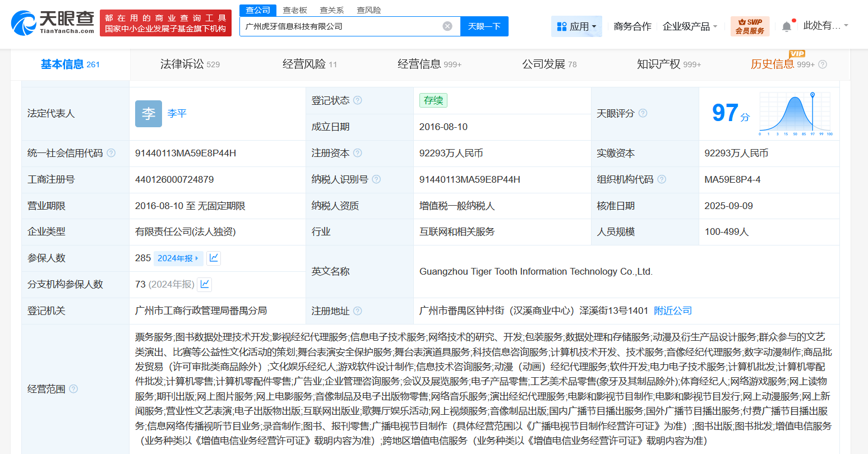Expand the 企业级产品 dropdown

pyautogui.click(x=690, y=26)
